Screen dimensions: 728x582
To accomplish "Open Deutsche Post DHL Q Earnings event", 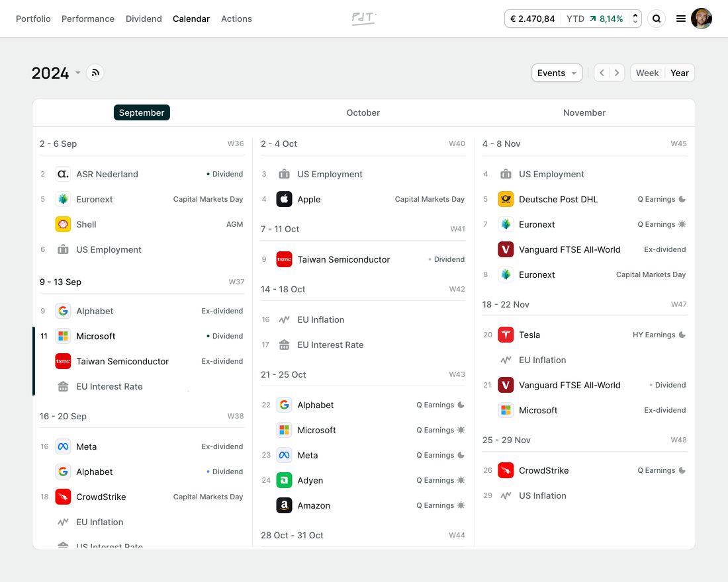I will tap(584, 199).
